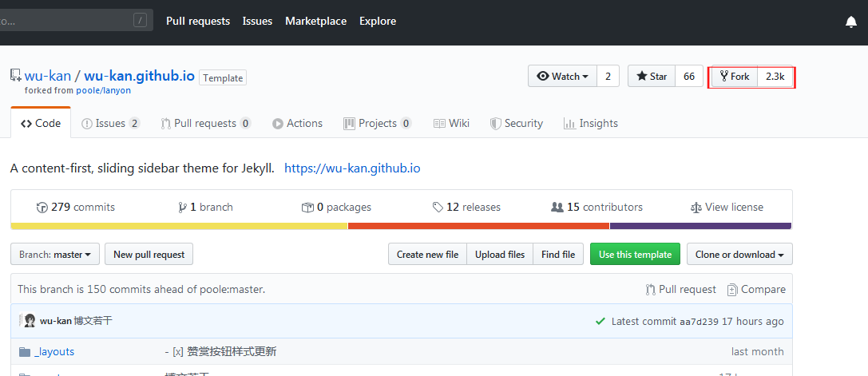Image resolution: width=868 pixels, height=376 pixels.
Task: Click the yellow segment of the language bar
Action: [180, 226]
